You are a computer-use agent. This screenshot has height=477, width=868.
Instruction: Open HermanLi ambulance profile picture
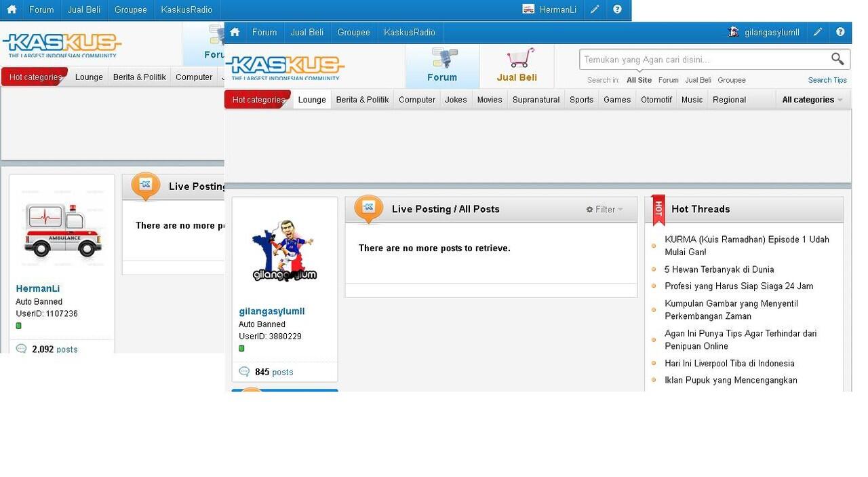click(x=62, y=229)
